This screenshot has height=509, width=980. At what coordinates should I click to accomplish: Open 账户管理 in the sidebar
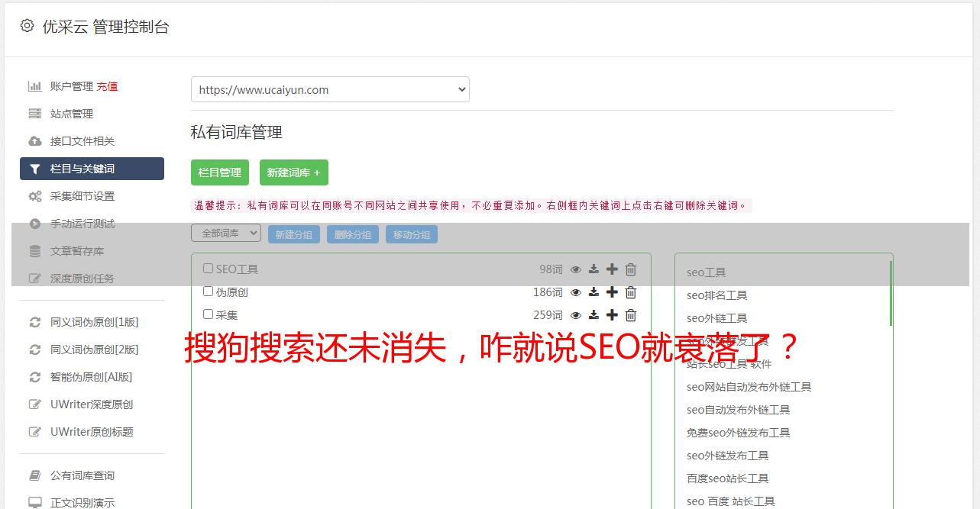point(72,86)
